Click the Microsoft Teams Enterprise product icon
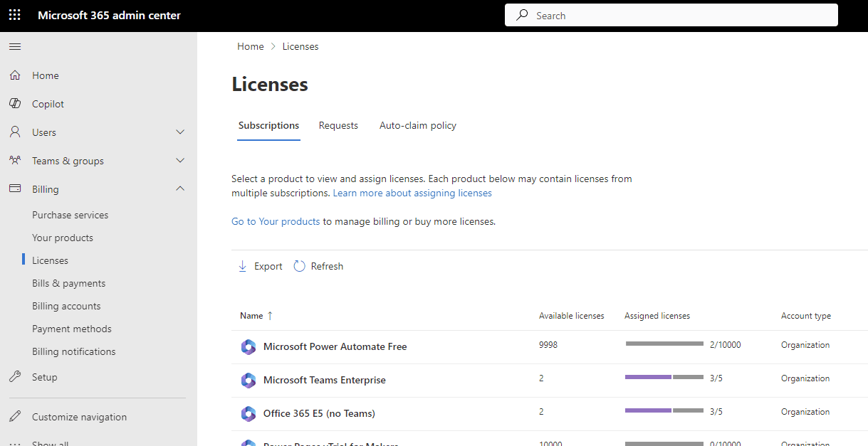Image resolution: width=868 pixels, height=446 pixels. [248, 381]
